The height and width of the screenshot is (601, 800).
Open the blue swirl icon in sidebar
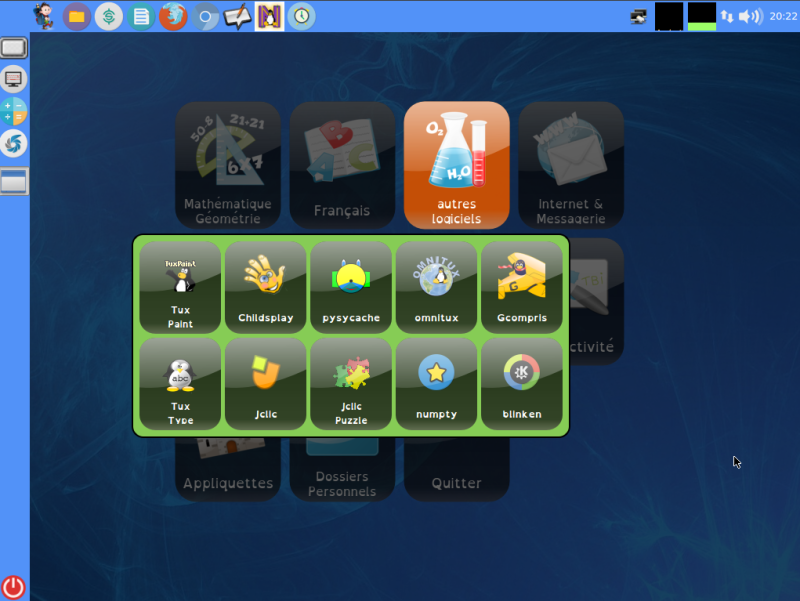pyautogui.click(x=14, y=143)
